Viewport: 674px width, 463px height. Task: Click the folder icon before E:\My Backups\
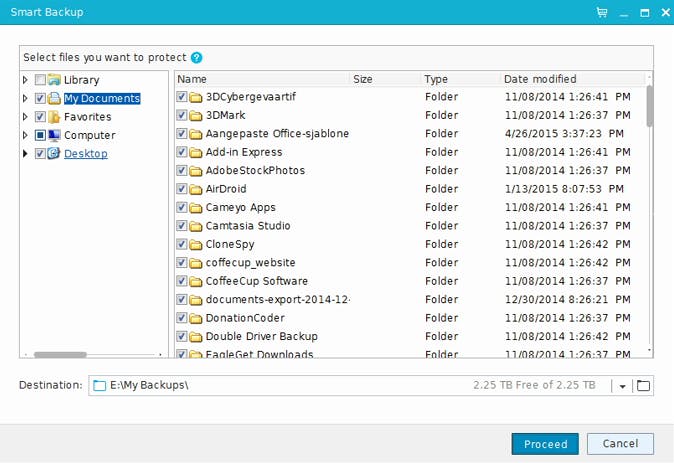point(99,385)
